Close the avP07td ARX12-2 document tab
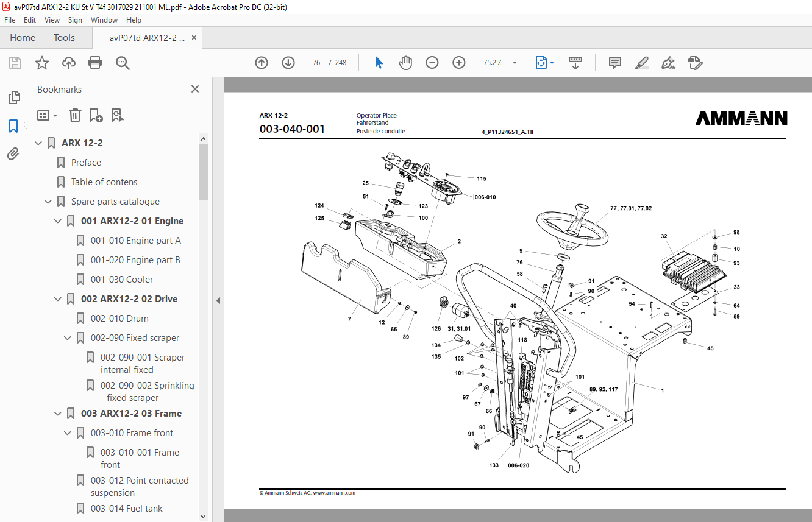812x522 pixels. [194, 38]
